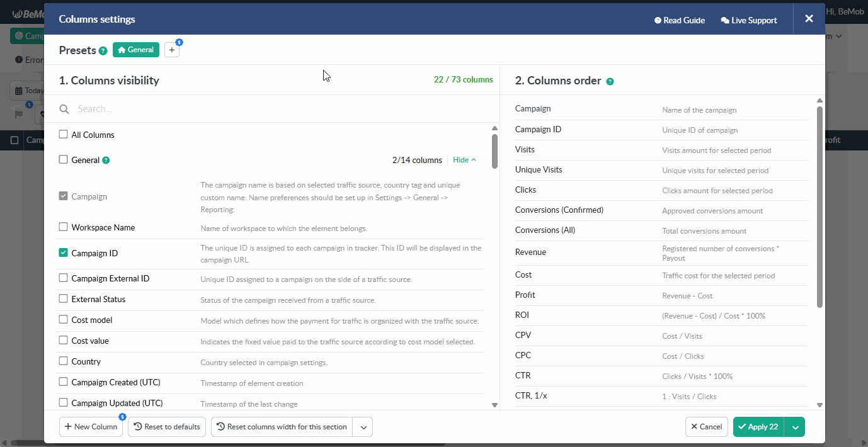The height and width of the screenshot is (447, 868).
Task: Click Reset to defaults
Action: 168,427
